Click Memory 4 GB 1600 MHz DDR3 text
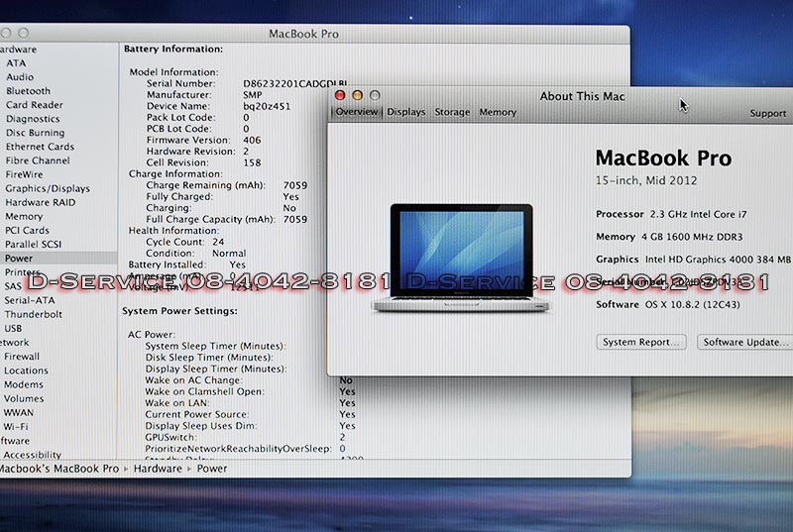The height and width of the screenshot is (532, 793). pyautogui.click(x=669, y=237)
